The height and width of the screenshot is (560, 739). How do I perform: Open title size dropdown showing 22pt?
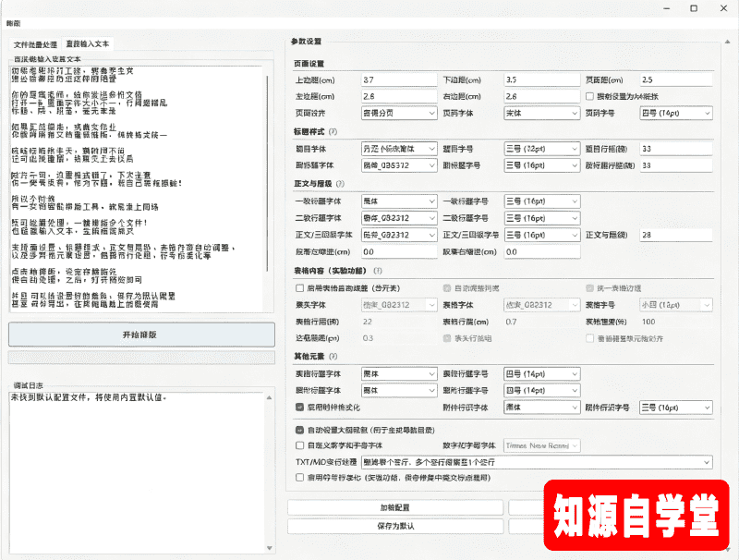coord(542,149)
